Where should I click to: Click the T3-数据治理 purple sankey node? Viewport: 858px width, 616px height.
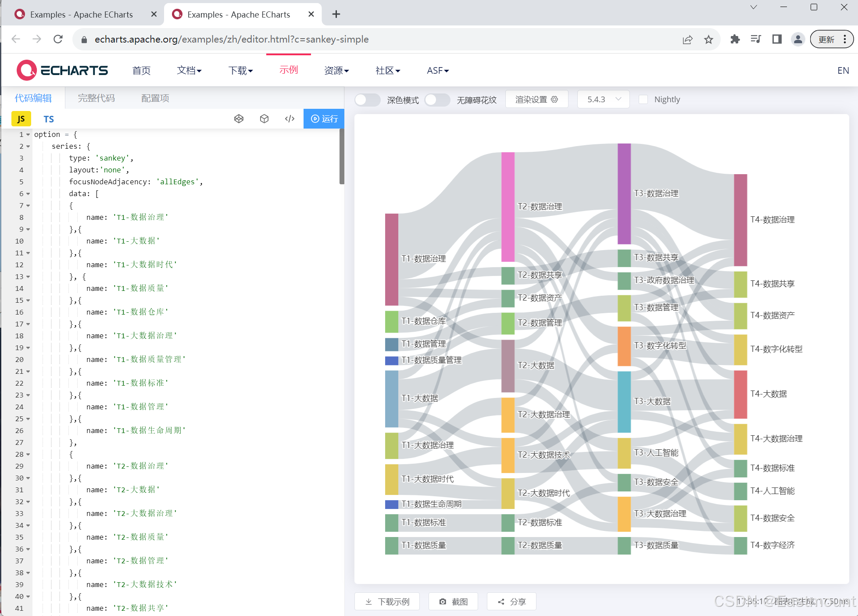[624, 193]
